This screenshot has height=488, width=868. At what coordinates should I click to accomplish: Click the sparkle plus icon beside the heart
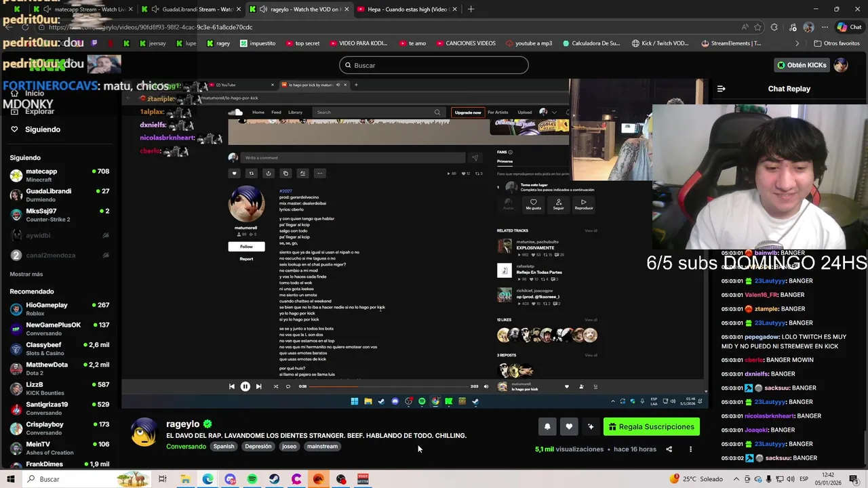pos(591,426)
